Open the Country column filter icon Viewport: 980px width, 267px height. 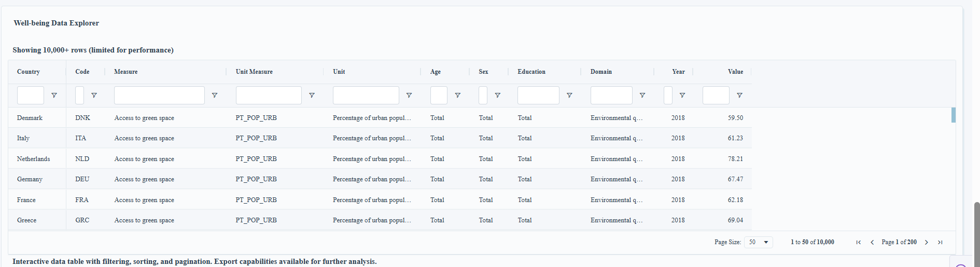(x=54, y=96)
